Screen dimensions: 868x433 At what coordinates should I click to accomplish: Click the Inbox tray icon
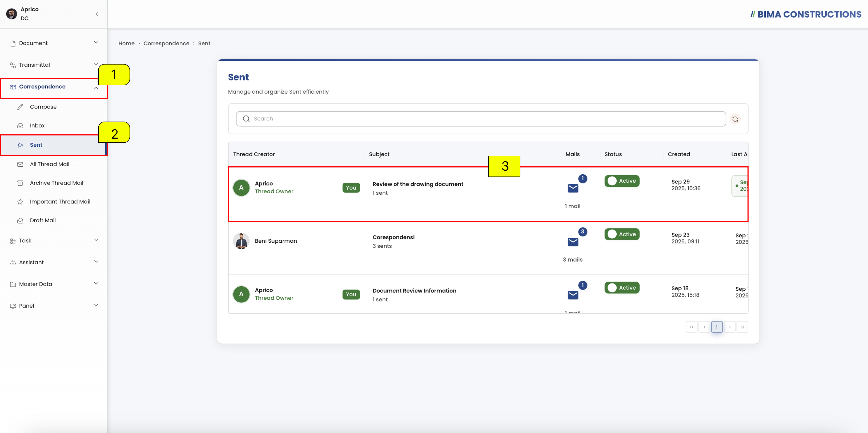[x=20, y=126]
